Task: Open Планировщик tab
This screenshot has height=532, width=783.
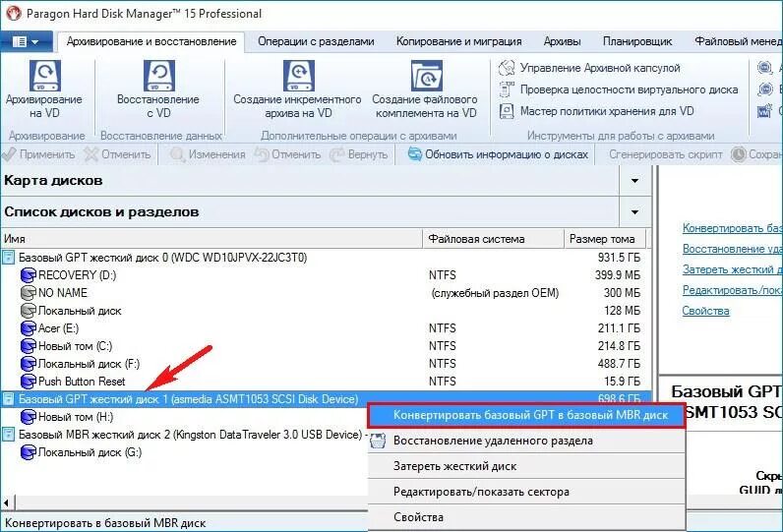Action: (x=637, y=41)
